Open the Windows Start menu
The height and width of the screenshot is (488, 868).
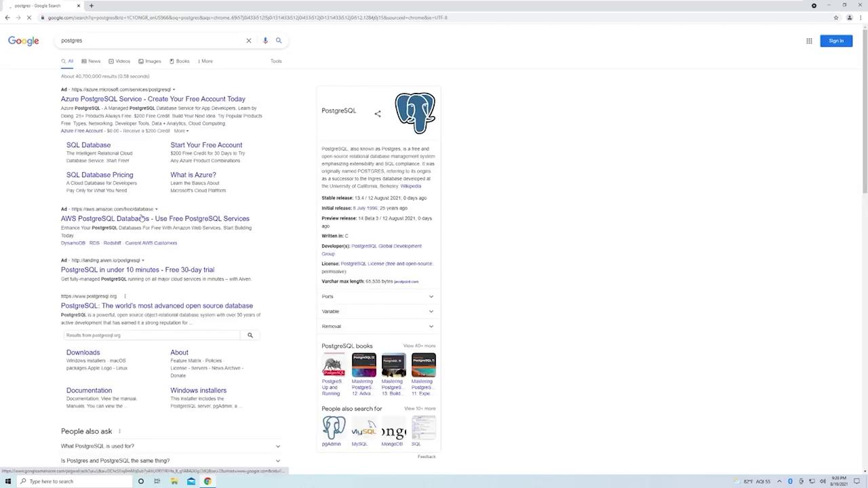tap(8, 481)
